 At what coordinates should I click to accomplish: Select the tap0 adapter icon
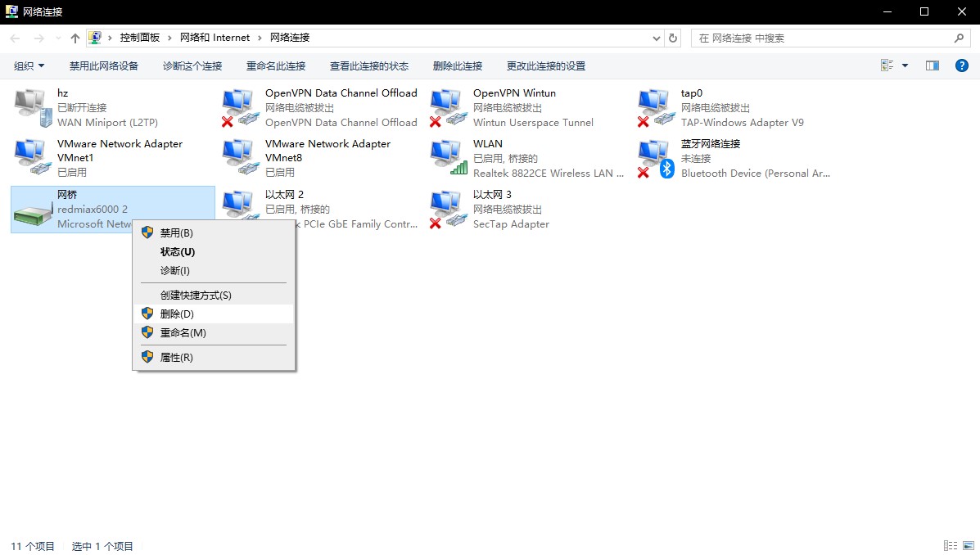(x=655, y=107)
